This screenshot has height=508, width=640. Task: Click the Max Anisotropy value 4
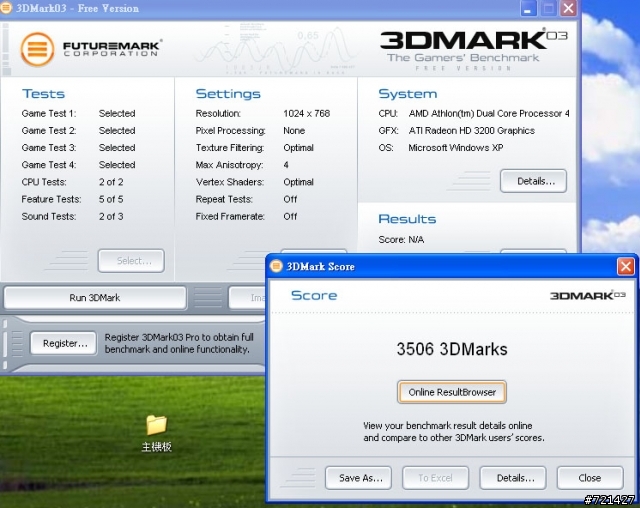(x=286, y=165)
